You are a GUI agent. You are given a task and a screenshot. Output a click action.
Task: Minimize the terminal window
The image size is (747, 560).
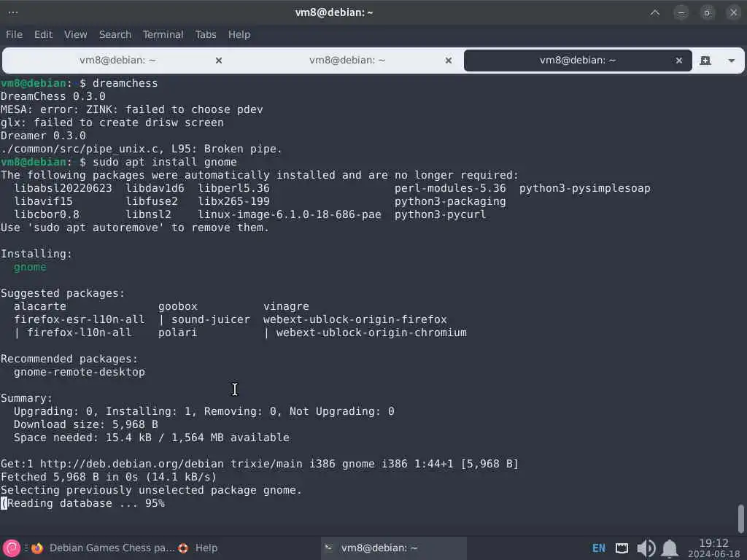[x=681, y=12]
